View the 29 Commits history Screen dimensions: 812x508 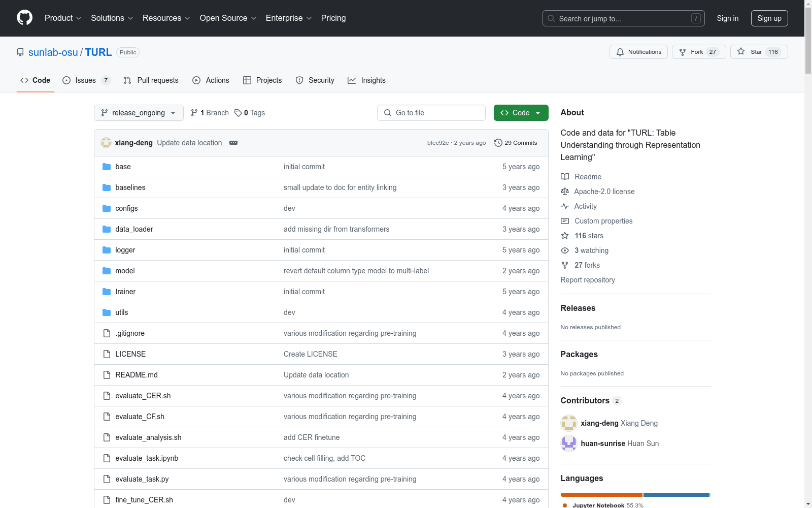(x=516, y=143)
